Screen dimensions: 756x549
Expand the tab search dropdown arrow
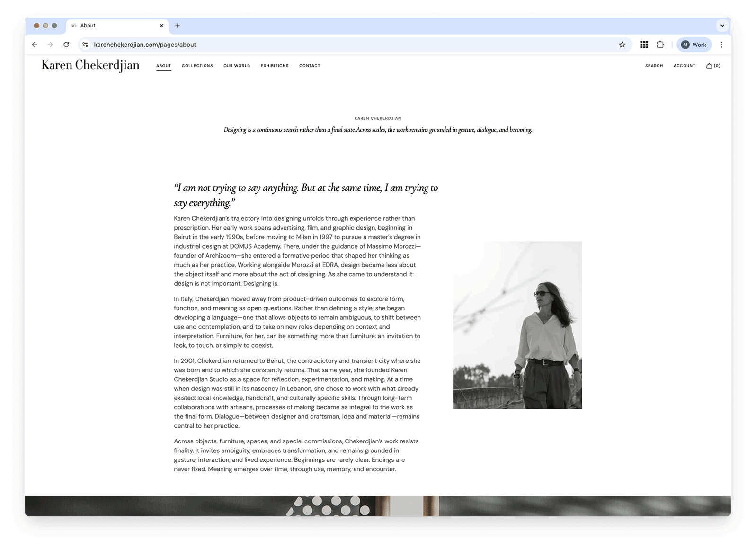[x=722, y=26]
